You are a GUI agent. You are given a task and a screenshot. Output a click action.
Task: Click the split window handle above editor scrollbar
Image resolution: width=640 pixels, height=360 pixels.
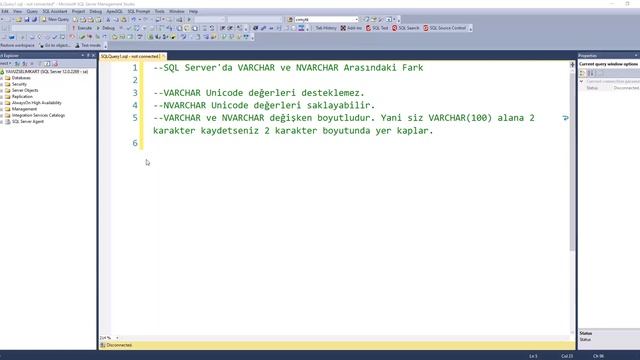click(572, 64)
